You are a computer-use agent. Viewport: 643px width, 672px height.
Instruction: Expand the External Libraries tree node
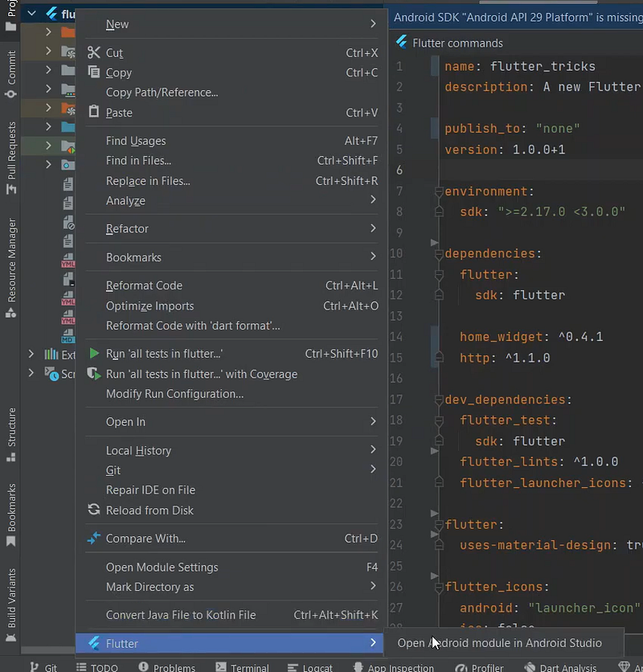point(31,354)
